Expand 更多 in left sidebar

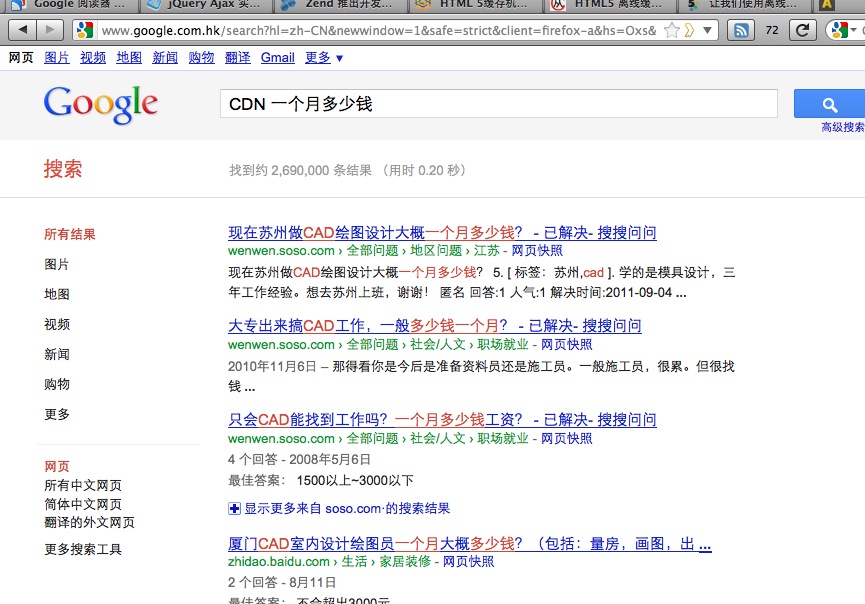pos(57,414)
